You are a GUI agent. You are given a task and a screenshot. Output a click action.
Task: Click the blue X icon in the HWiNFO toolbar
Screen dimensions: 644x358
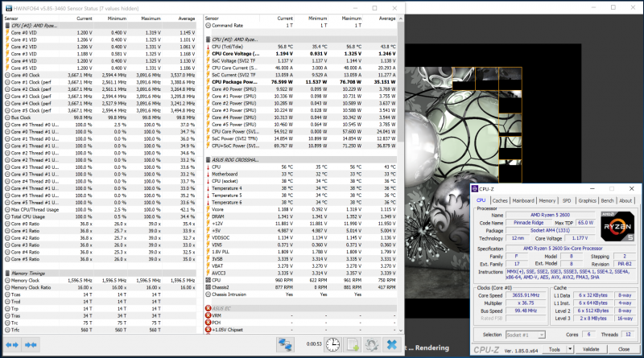point(392,344)
